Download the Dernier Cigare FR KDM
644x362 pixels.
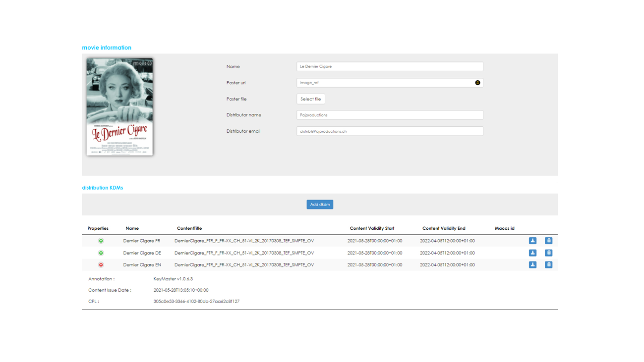point(532,241)
